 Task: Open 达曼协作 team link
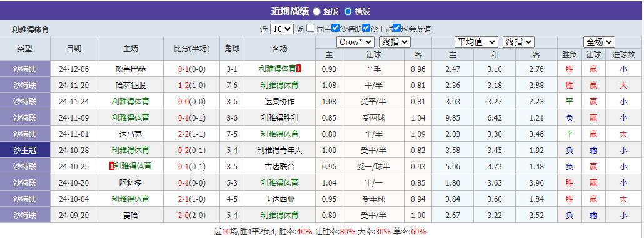point(279,102)
